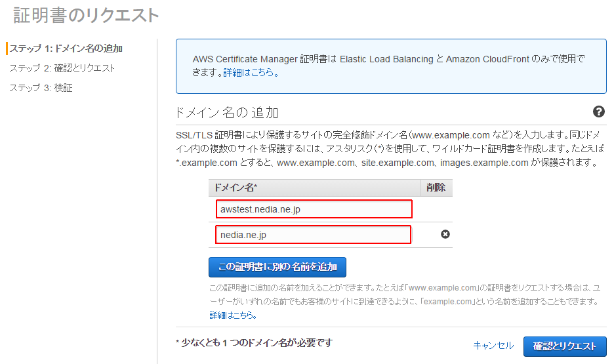
Task: Click the 証明書のリクエスト page title
Action: [x=86, y=16]
